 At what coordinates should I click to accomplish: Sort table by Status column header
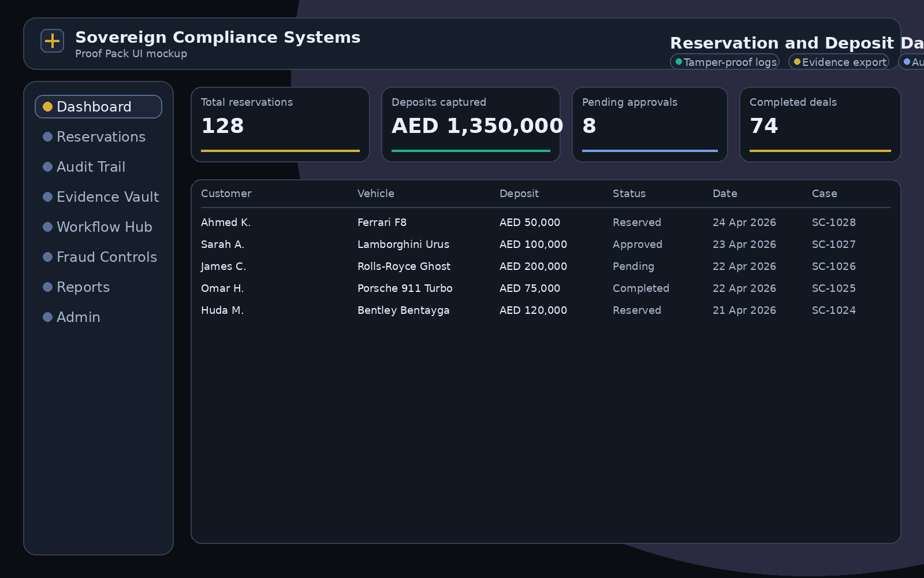click(x=629, y=194)
